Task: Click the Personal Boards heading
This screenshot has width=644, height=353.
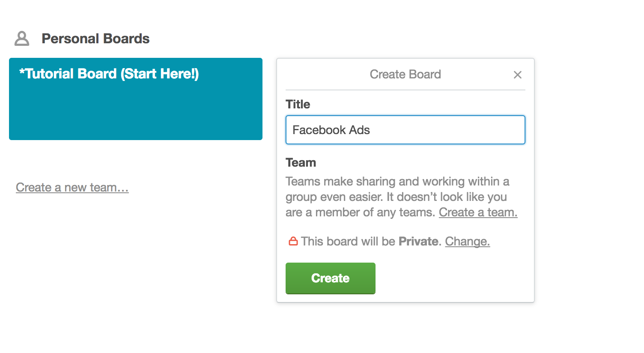Action: pos(95,39)
